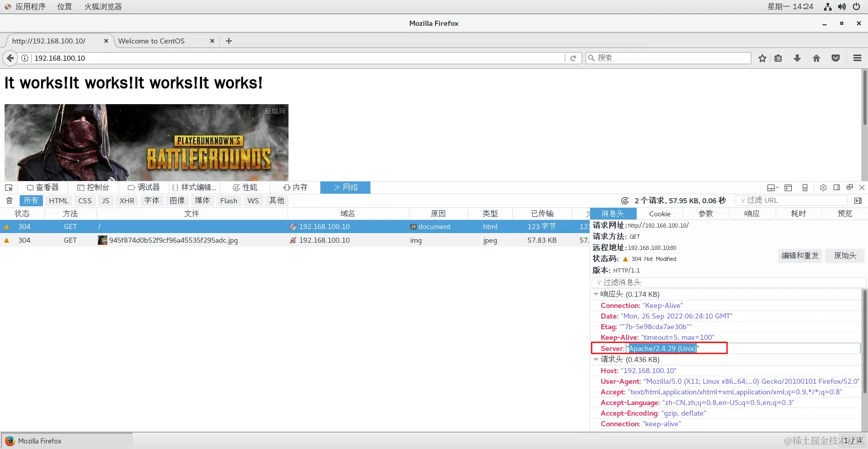Dock devtools to the side

tap(837, 188)
